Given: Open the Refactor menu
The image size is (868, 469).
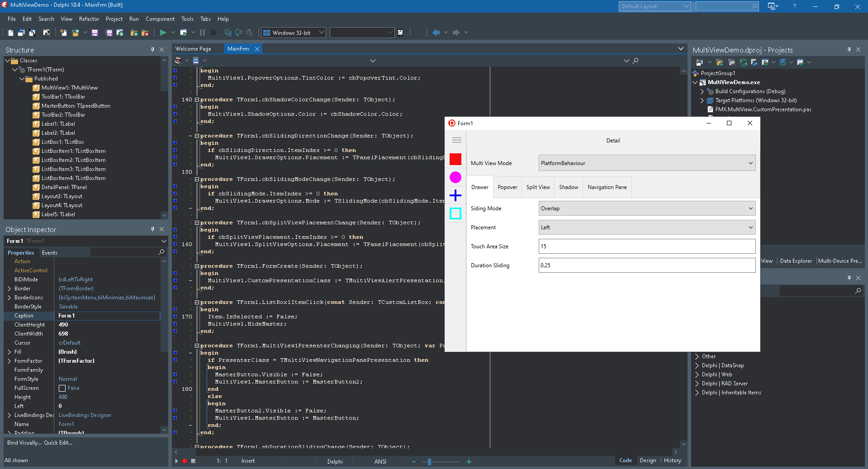Looking at the screenshot, I should point(89,19).
